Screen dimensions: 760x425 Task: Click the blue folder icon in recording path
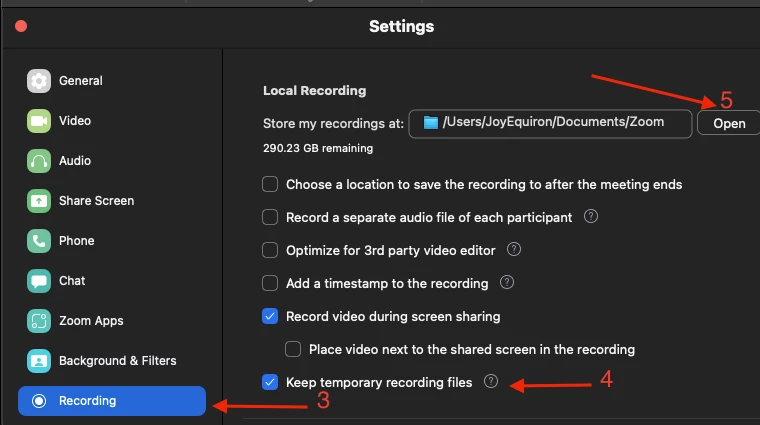click(430, 123)
